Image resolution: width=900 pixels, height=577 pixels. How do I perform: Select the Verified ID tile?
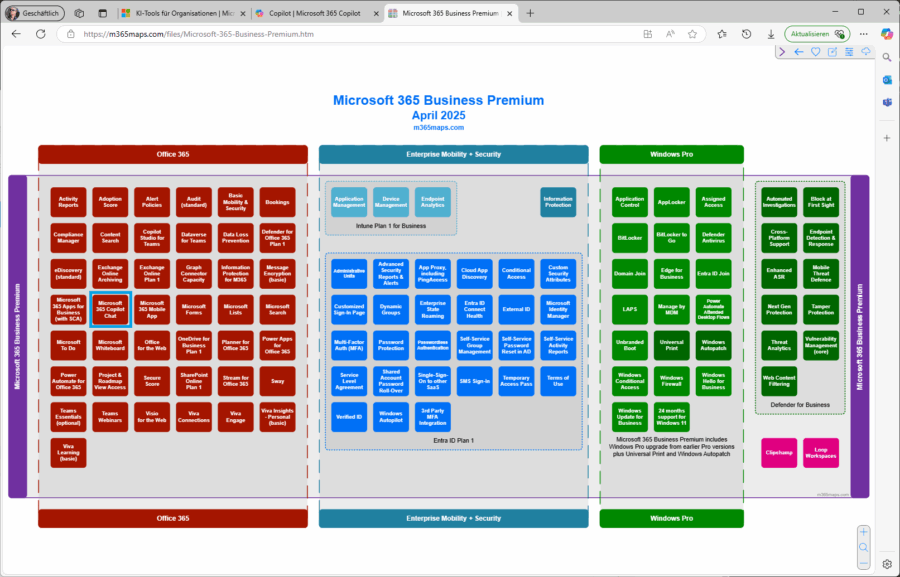[x=349, y=417]
